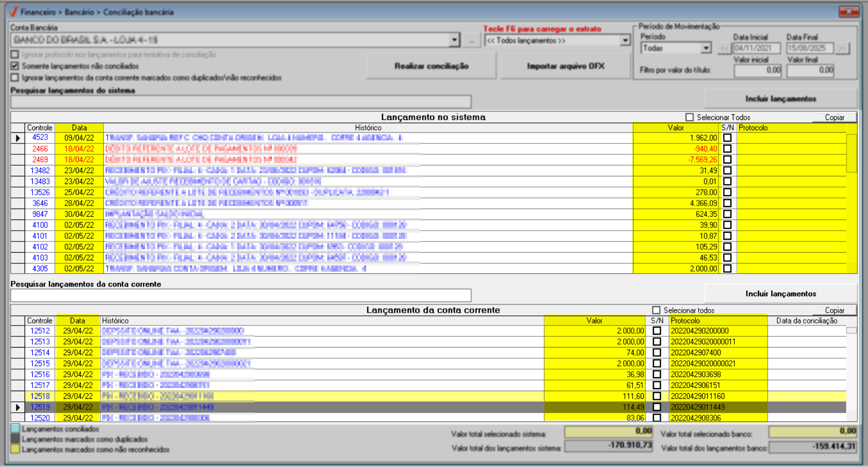Image resolution: width=868 pixels, height=467 pixels.
Task: Check 'Selecionar Todos' in system entries
Action: 689,117
